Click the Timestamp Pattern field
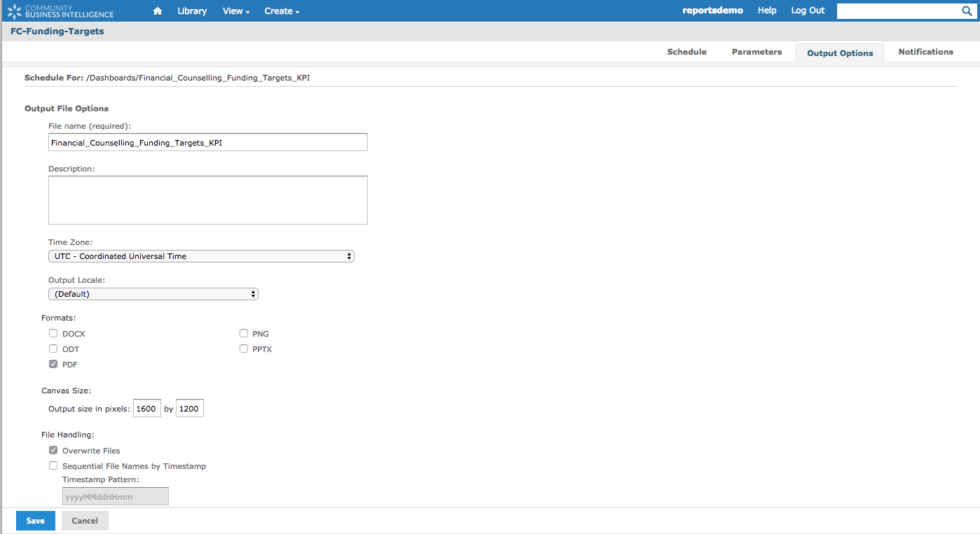Viewport: 980px width, 534px height. [x=116, y=496]
